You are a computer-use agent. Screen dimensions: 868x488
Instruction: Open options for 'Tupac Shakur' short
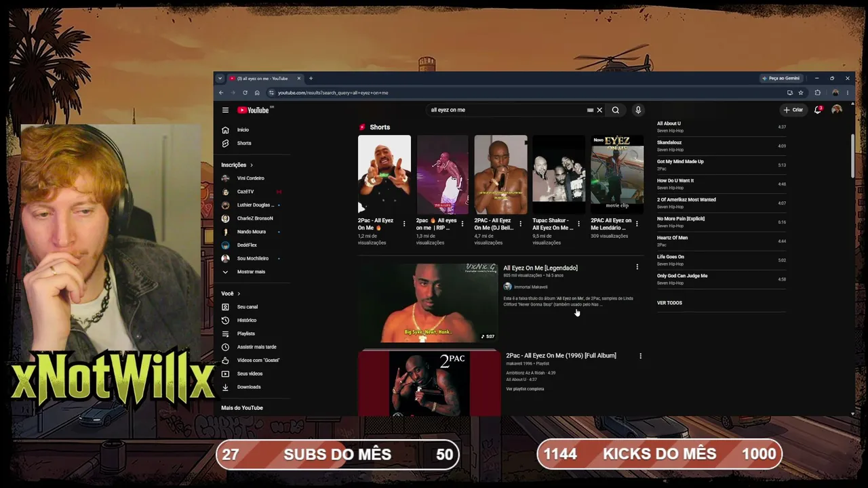[578, 224]
